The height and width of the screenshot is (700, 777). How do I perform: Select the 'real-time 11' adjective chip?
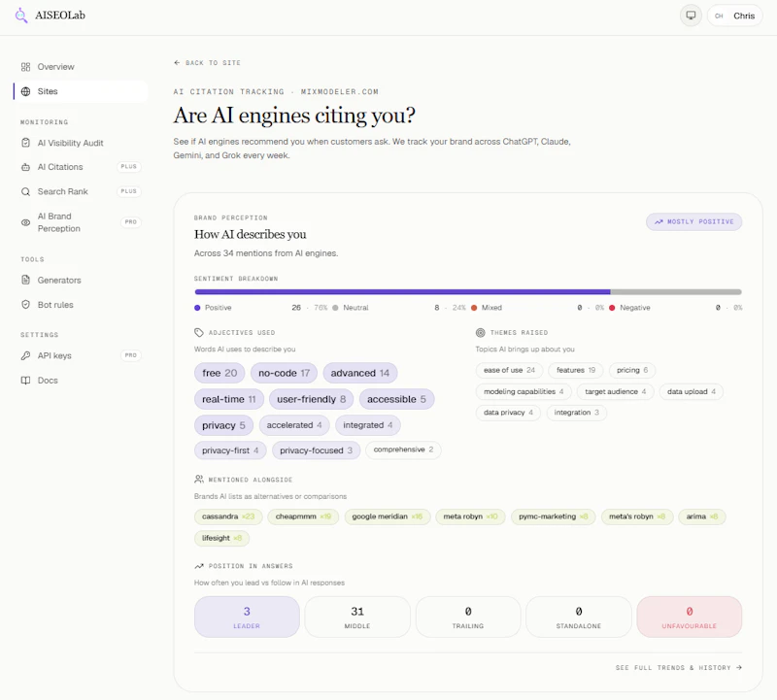click(x=229, y=399)
